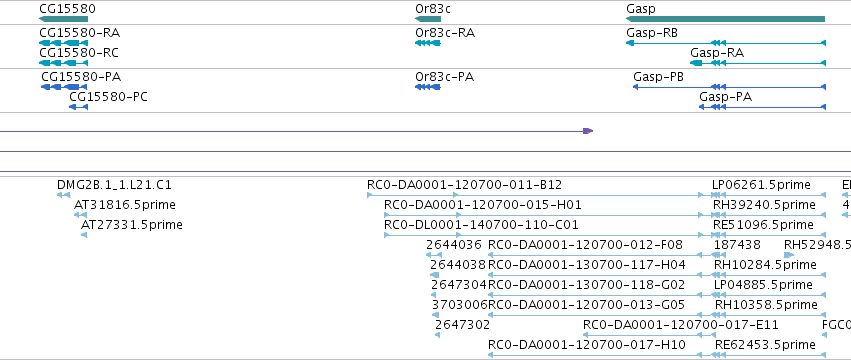851x360 pixels.
Task: Select the Gasp-RA transcript label
Action: click(717, 53)
